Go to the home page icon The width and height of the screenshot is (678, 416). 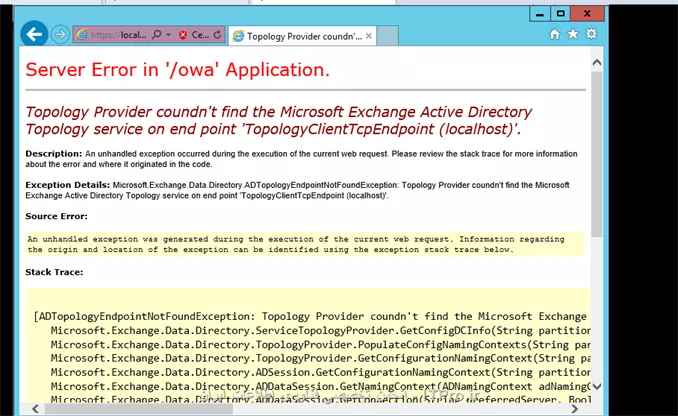pos(554,34)
